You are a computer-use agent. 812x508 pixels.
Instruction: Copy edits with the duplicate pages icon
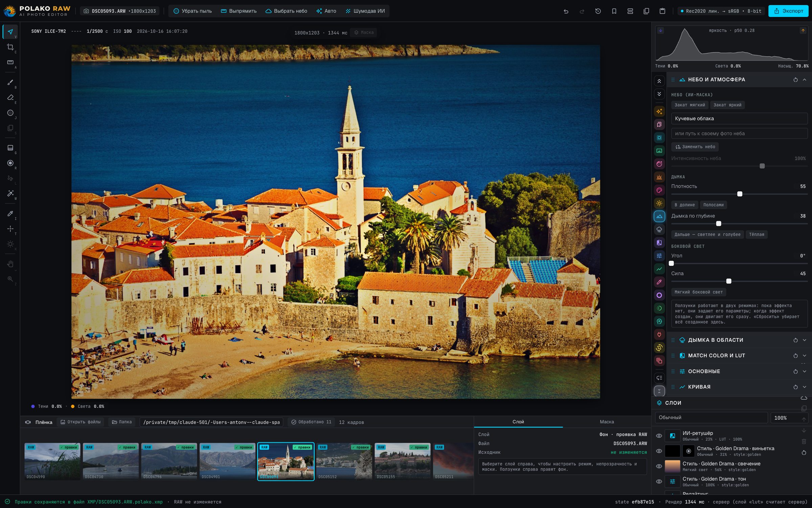pos(646,11)
